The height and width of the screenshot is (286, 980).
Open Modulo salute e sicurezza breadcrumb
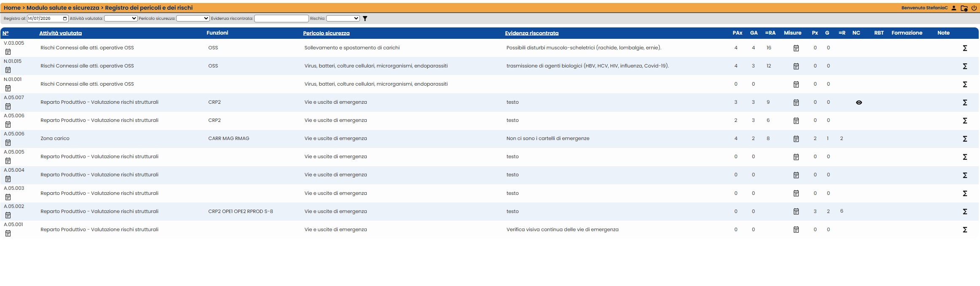(x=63, y=8)
